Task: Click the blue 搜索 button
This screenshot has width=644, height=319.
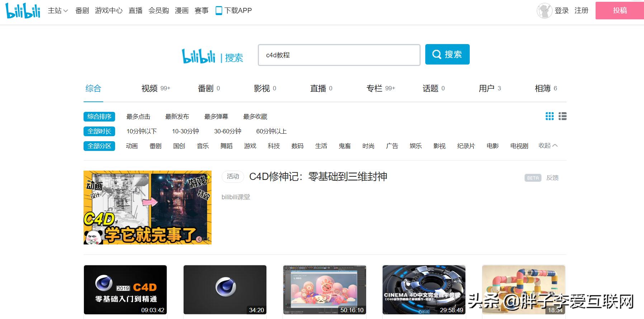Action: point(447,54)
